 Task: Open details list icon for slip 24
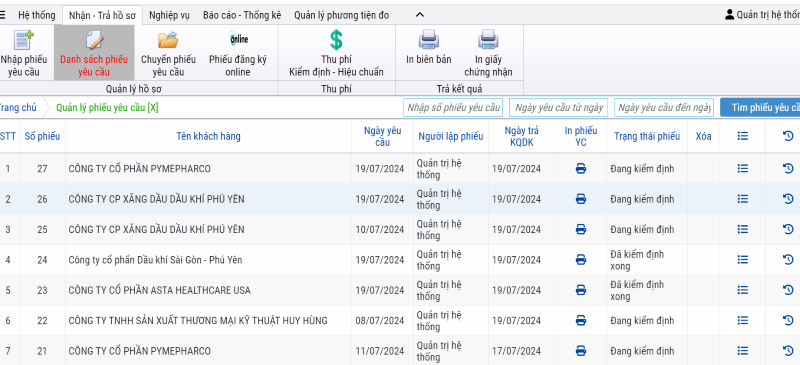(x=743, y=260)
